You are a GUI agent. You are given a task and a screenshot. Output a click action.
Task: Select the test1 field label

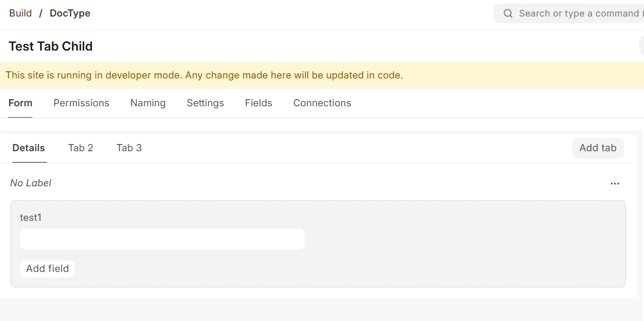pos(30,218)
